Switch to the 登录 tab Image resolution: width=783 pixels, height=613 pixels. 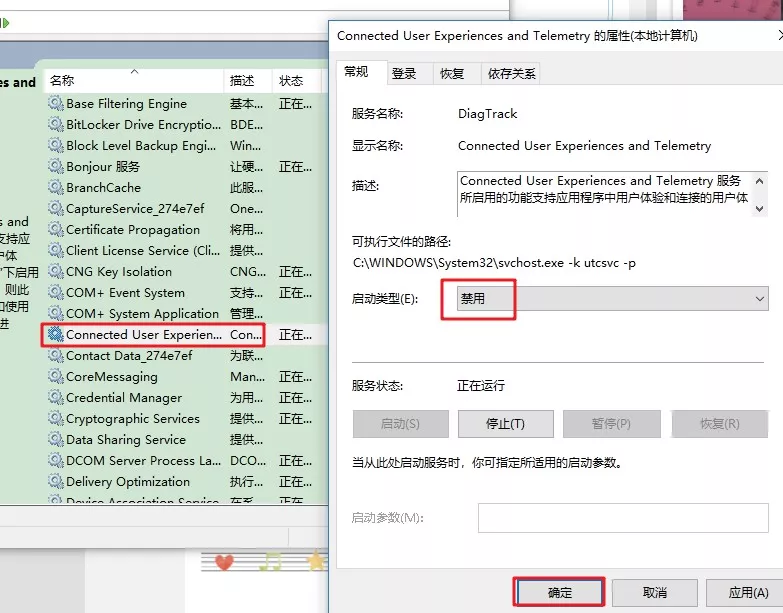coord(404,73)
